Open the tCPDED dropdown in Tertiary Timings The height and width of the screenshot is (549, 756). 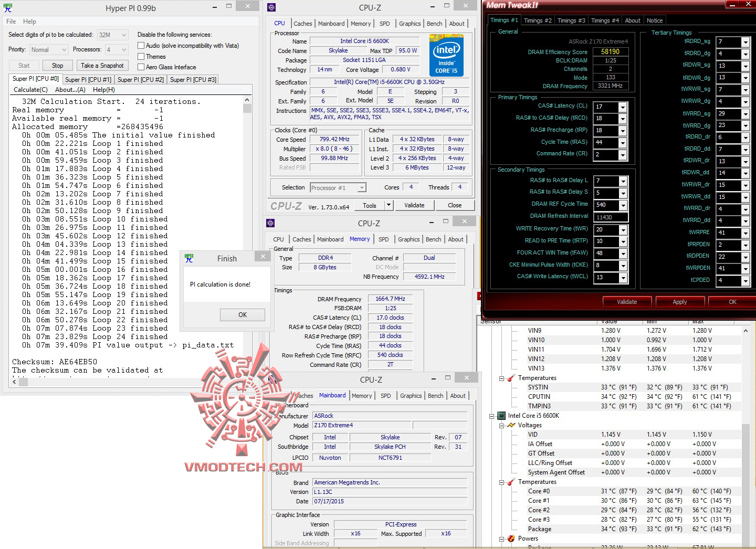[745, 281]
